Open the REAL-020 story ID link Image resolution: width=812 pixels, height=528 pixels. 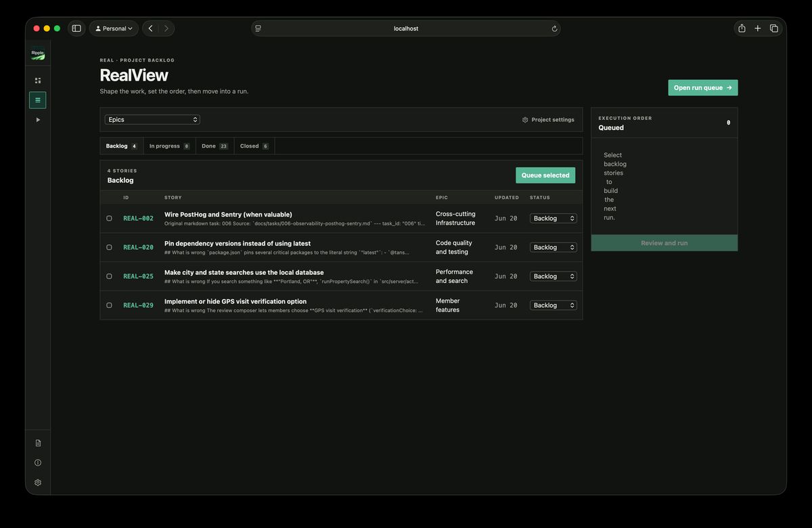[138, 247]
